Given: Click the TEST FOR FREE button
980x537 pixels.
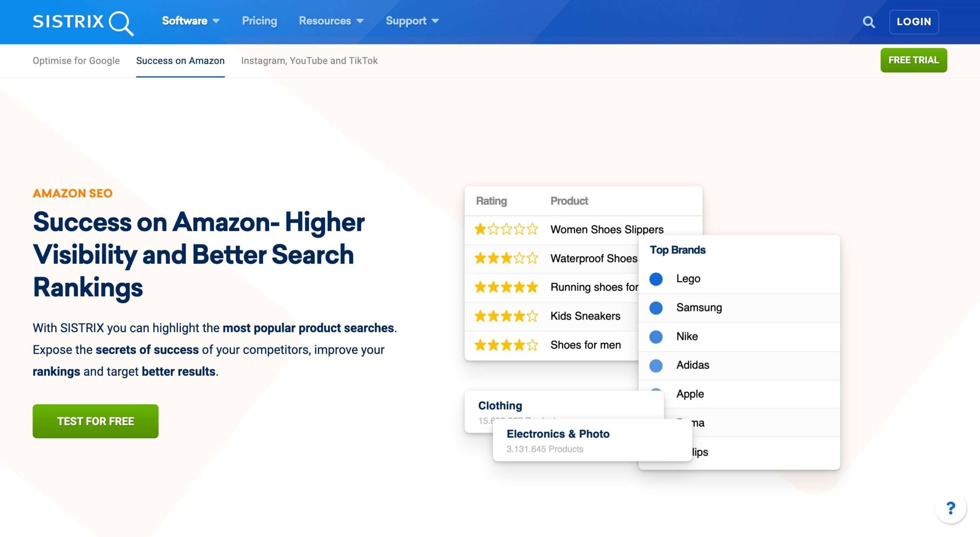Looking at the screenshot, I should point(95,421).
